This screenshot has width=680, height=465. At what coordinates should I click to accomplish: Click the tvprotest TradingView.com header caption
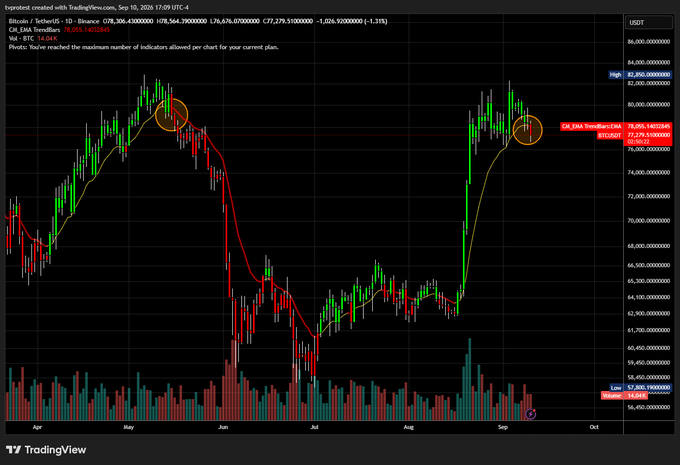97,7
